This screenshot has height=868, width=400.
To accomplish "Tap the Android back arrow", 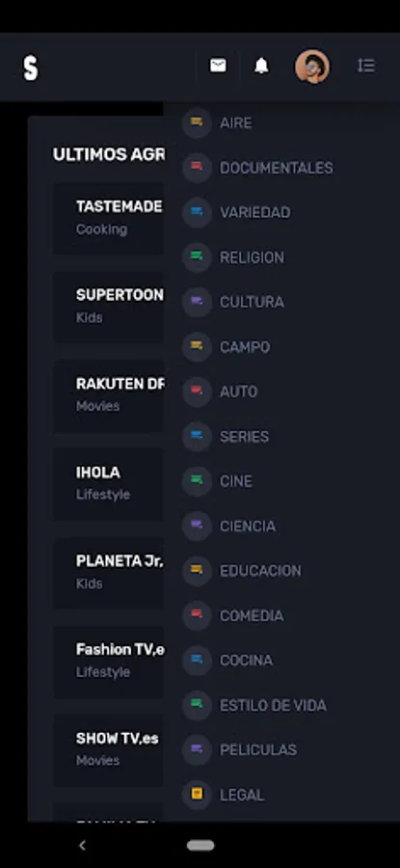I will 83,845.
